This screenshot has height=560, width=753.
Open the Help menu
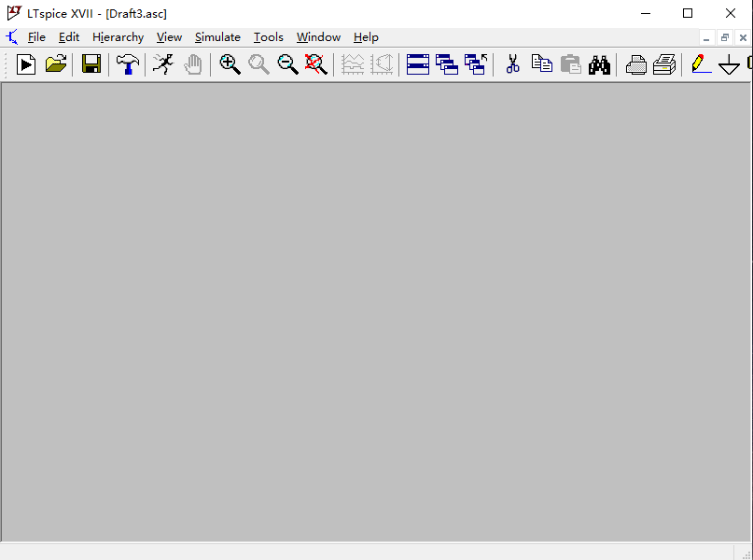(366, 37)
